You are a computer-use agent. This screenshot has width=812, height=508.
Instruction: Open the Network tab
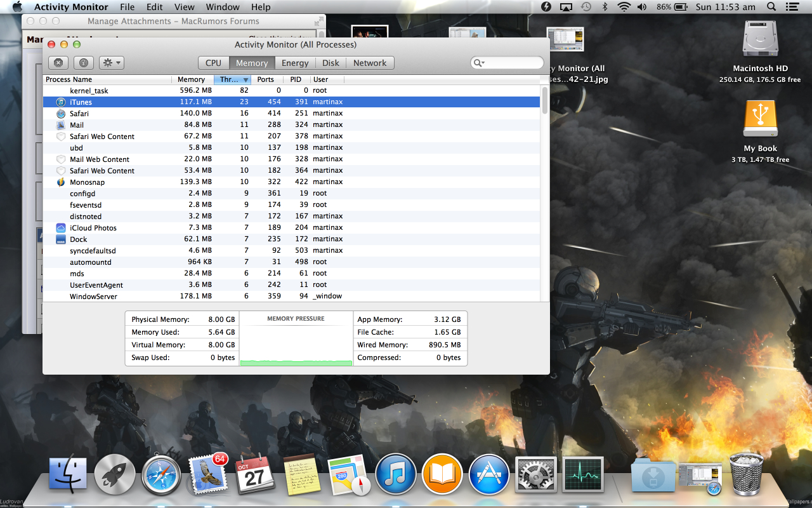point(370,63)
